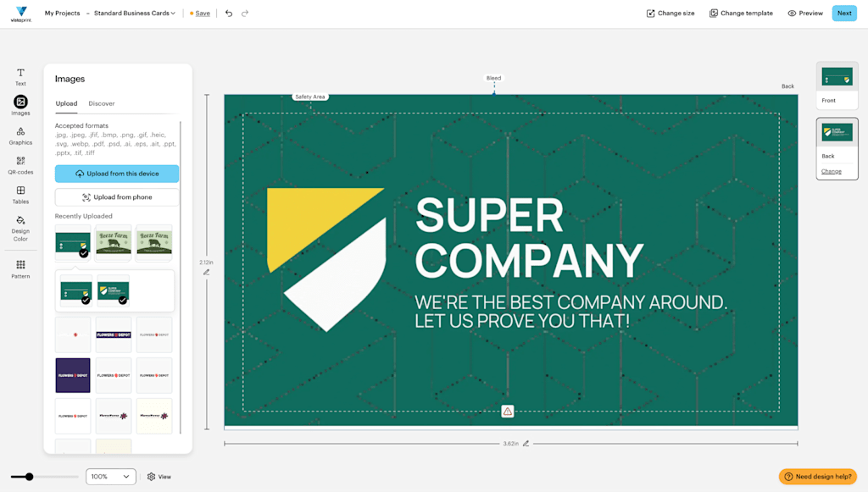The image size is (868, 492).
Task: Click the warning triangle on canvas
Action: [x=508, y=412]
